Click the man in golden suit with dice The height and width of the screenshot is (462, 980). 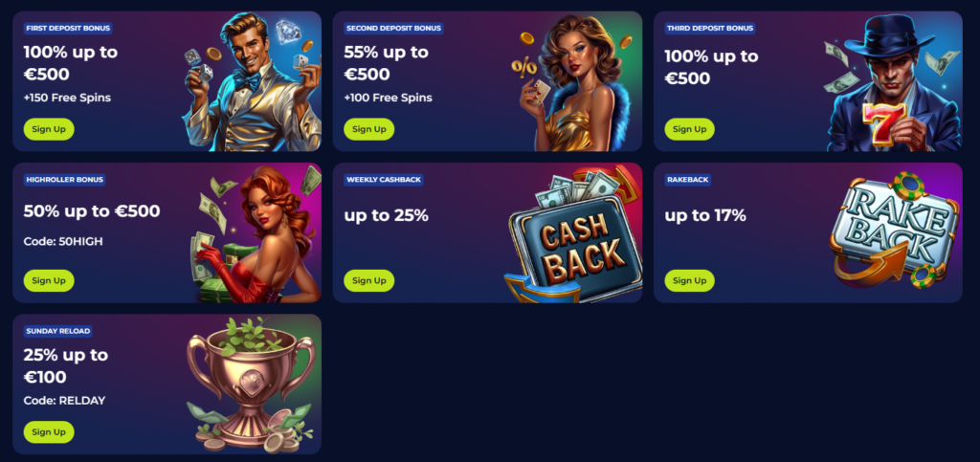252,82
